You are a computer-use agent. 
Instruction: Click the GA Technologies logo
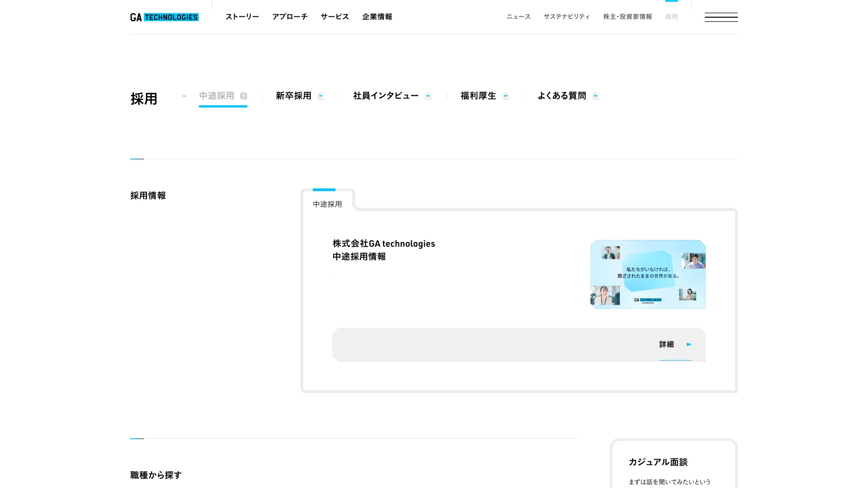pos(165,17)
